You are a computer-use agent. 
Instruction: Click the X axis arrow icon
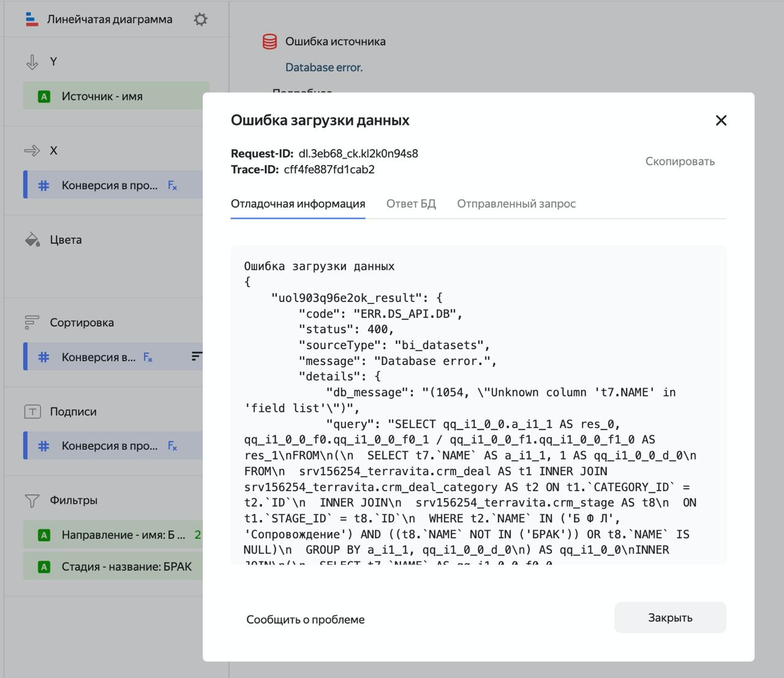[x=32, y=151]
